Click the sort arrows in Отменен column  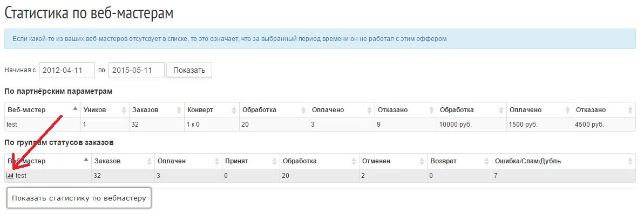422,161
